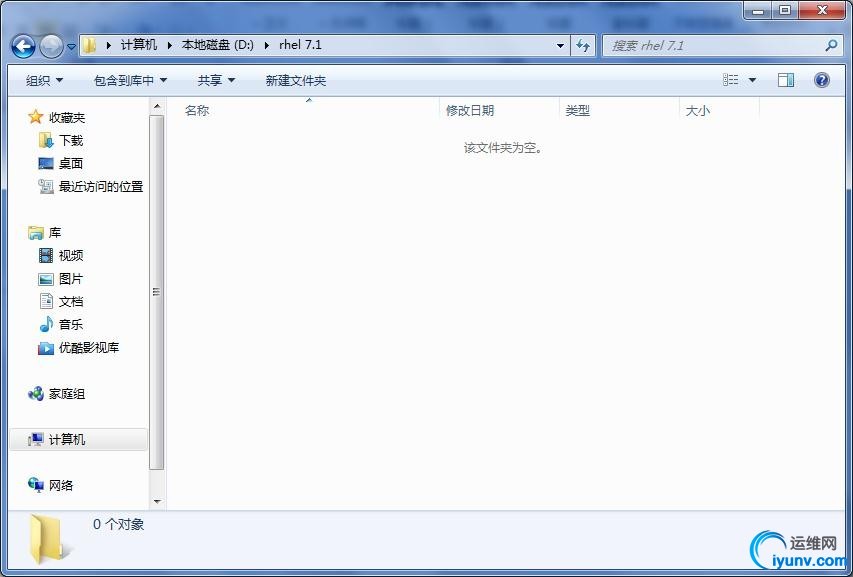The height and width of the screenshot is (577, 853).
Task: Close the Explorer window
Action: (x=822, y=10)
